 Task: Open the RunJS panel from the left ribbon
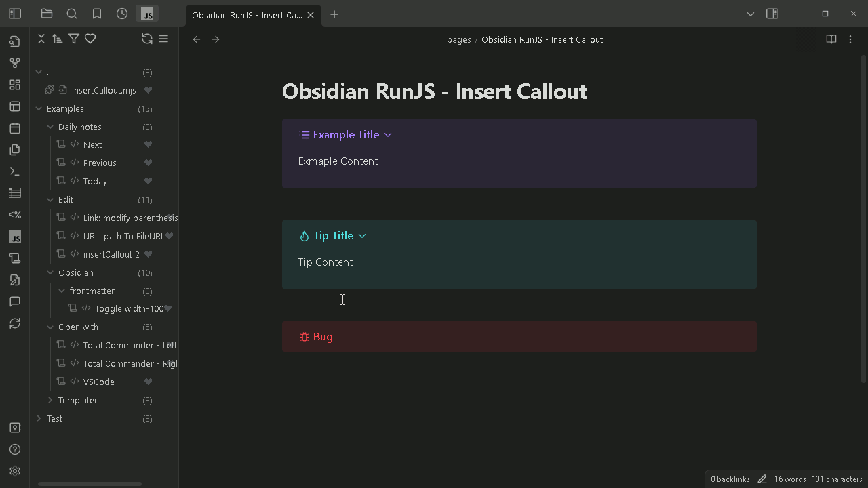14,237
